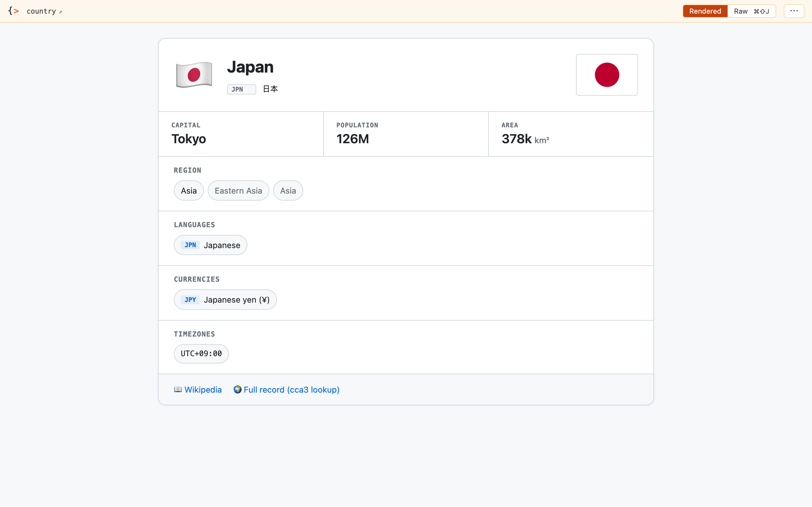The width and height of the screenshot is (812, 507).
Task: Keep the Rendered view selected
Action: pos(704,11)
